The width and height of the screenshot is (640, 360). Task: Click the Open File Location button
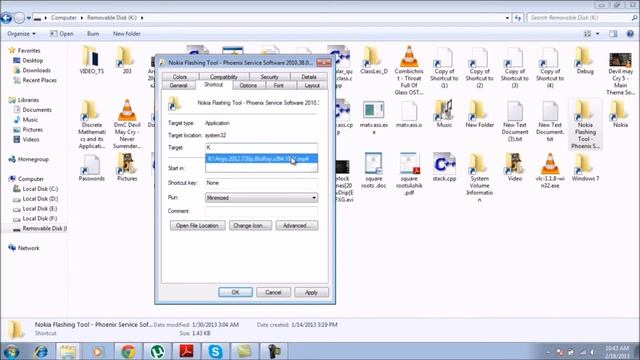click(198, 226)
